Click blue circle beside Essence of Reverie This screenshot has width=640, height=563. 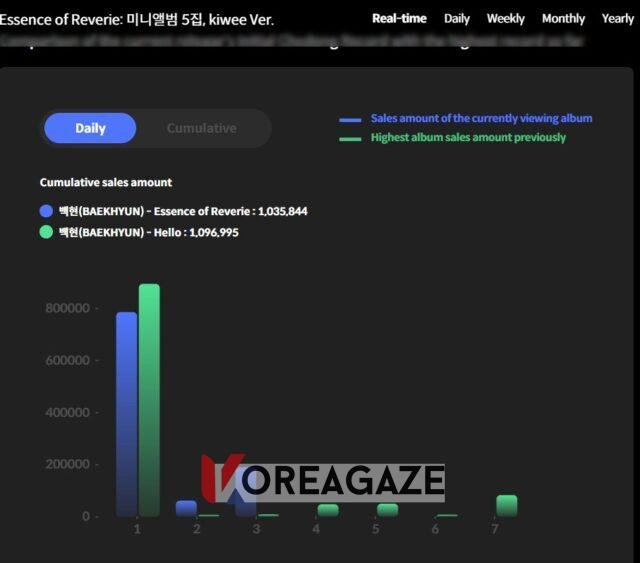pyautogui.click(x=46, y=211)
